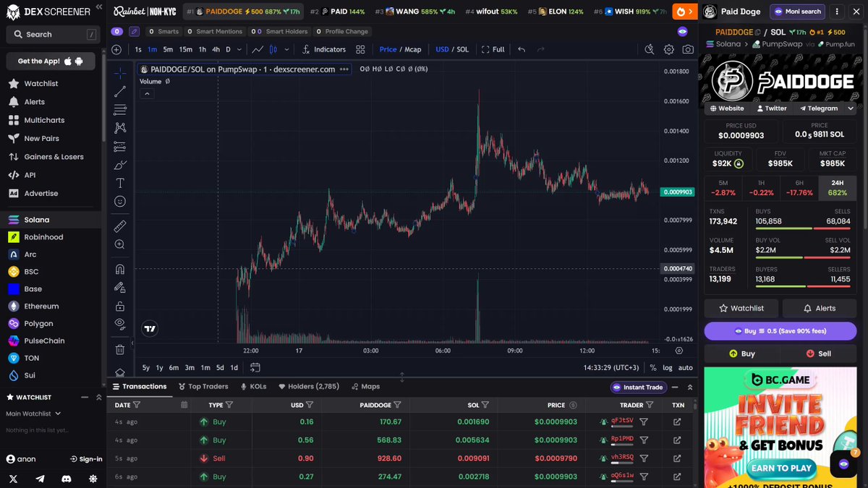Click the Search input field
Viewport: 868px width, 488px height.
point(52,34)
